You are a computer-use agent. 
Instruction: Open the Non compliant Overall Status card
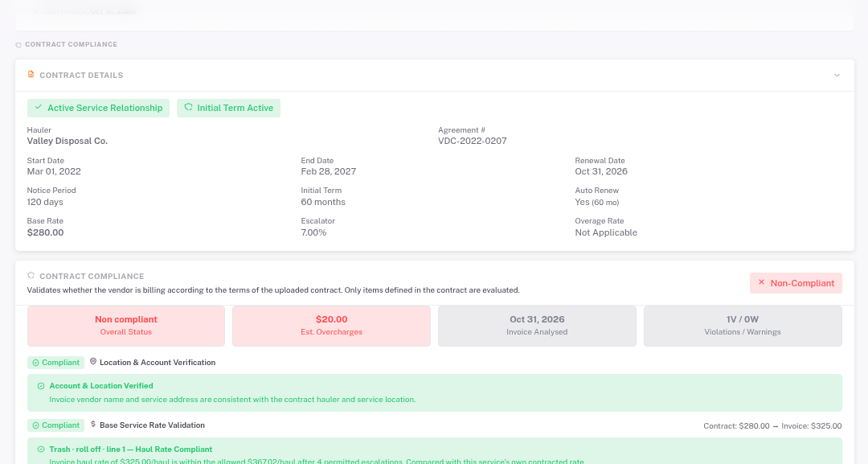[126, 326]
